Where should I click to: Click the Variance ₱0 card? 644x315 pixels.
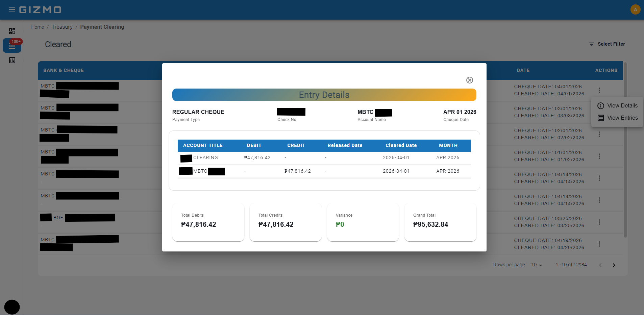pyautogui.click(x=363, y=222)
